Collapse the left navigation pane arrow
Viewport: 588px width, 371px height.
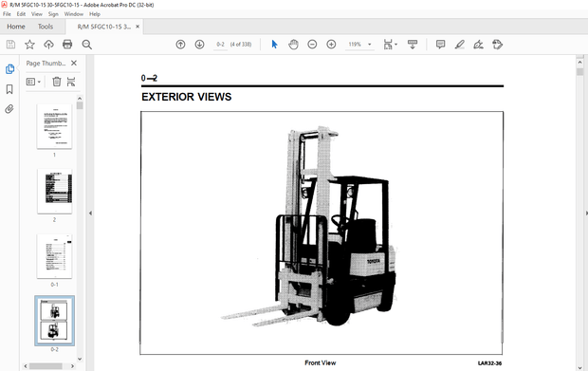point(90,213)
